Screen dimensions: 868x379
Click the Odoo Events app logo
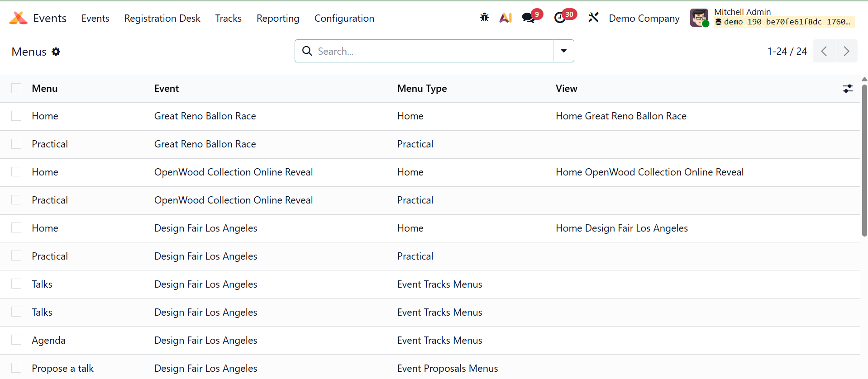(18, 18)
